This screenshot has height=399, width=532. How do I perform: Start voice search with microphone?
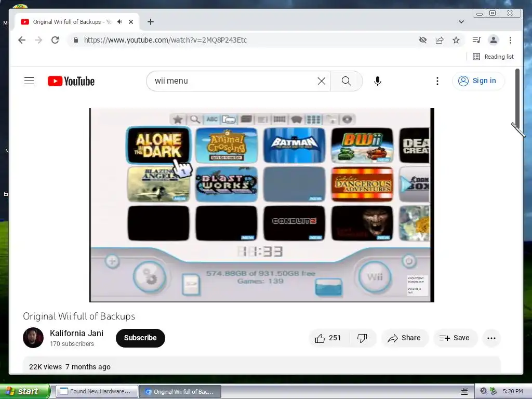pos(378,81)
